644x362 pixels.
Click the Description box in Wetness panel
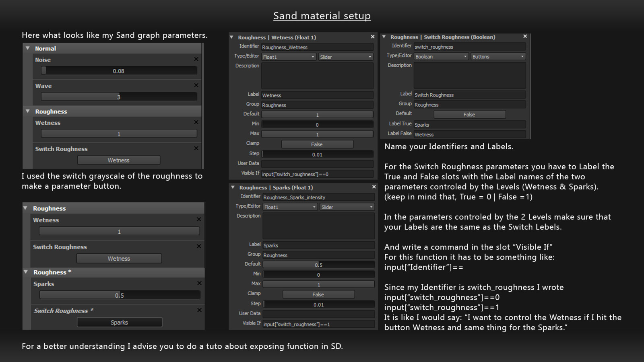317,76
